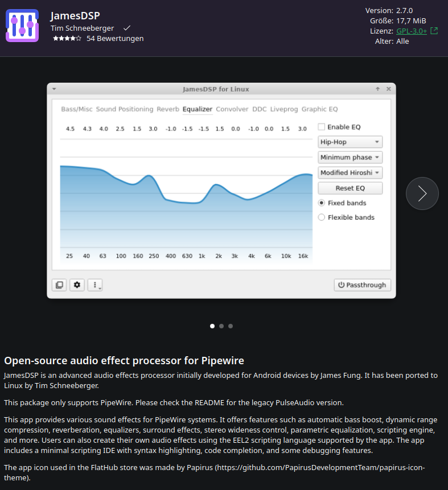
Task: Open settings with the gear icon
Action: tap(77, 285)
